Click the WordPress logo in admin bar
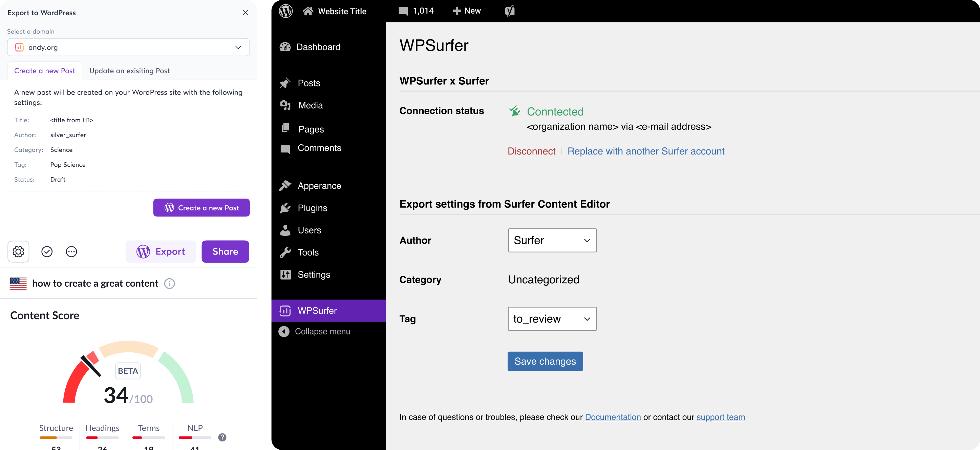 (x=285, y=11)
